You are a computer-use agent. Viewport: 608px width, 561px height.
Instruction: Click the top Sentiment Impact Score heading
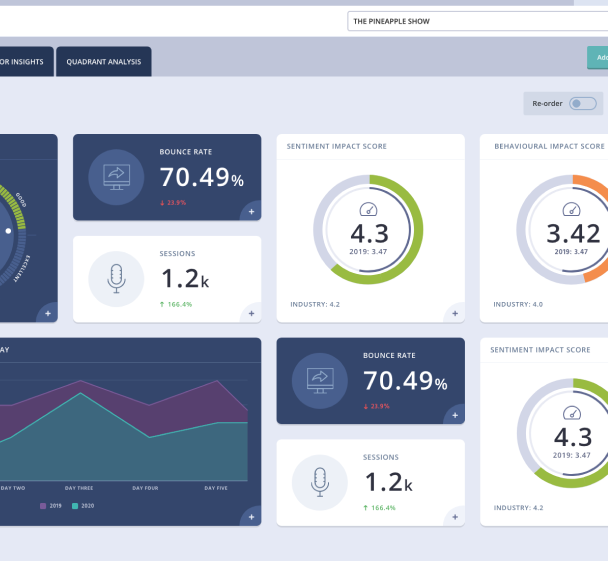point(337,146)
